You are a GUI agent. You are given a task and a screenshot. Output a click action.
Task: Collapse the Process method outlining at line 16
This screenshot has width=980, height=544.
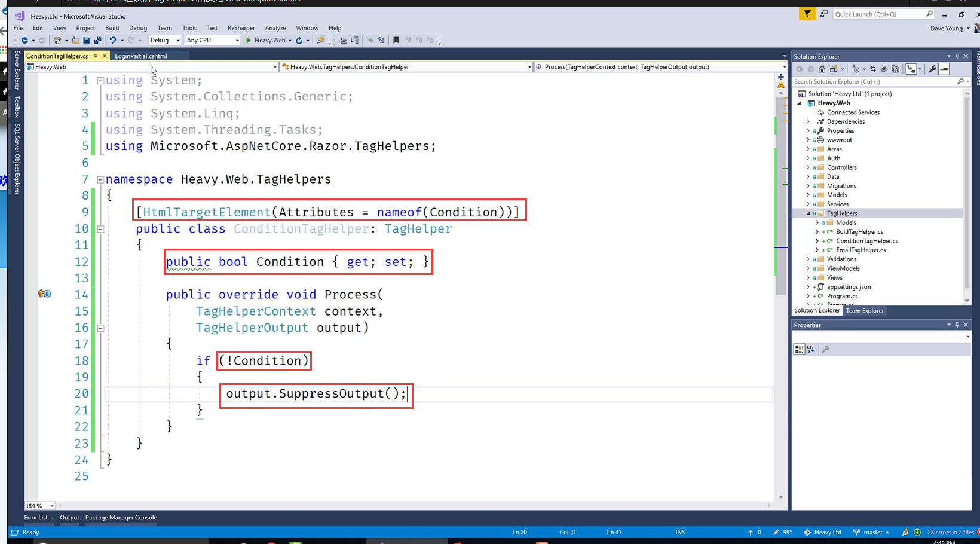tap(100, 328)
